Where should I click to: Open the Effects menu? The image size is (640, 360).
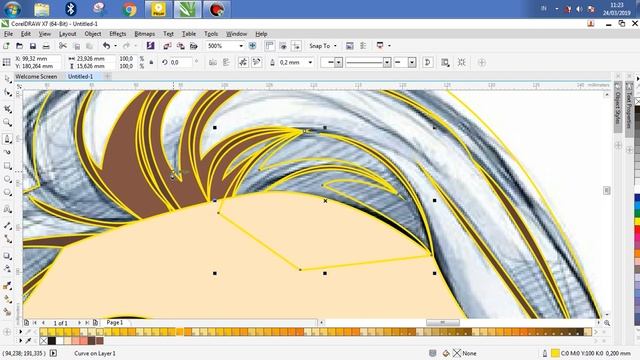pos(118,34)
